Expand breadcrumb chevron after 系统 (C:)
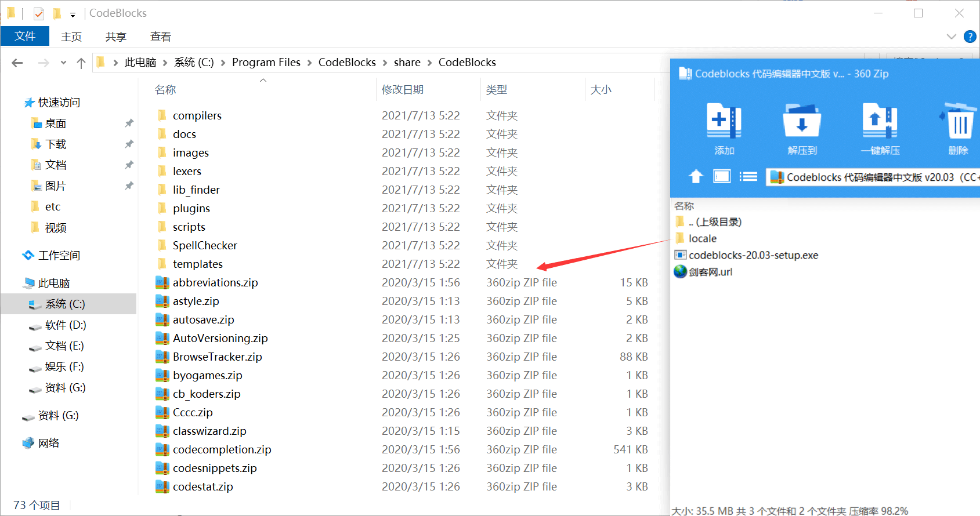Image resolution: width=980 pixels, height=516 pixels. [223, 63]
